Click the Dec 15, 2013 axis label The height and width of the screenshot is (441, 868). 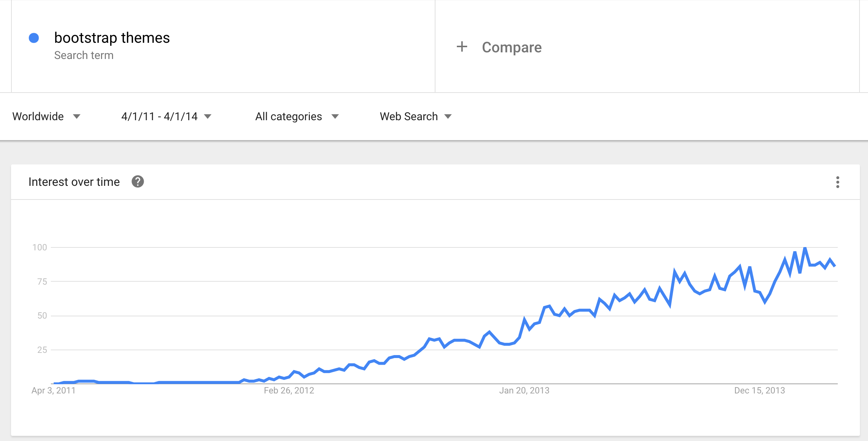[x=759, y=390]
